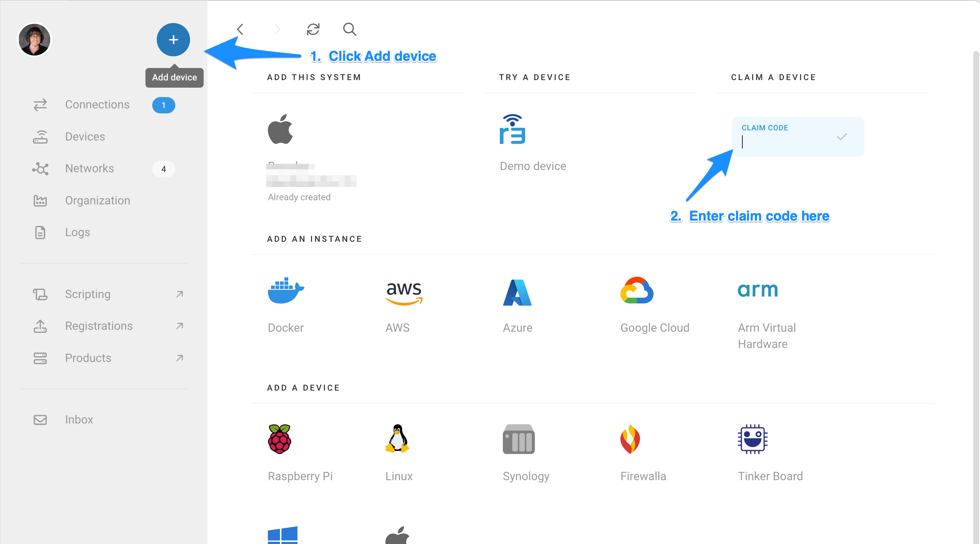This screenshot has width=980, height=544.
Task: Pick the Raspberry Pi device icon
Action: 280,439
